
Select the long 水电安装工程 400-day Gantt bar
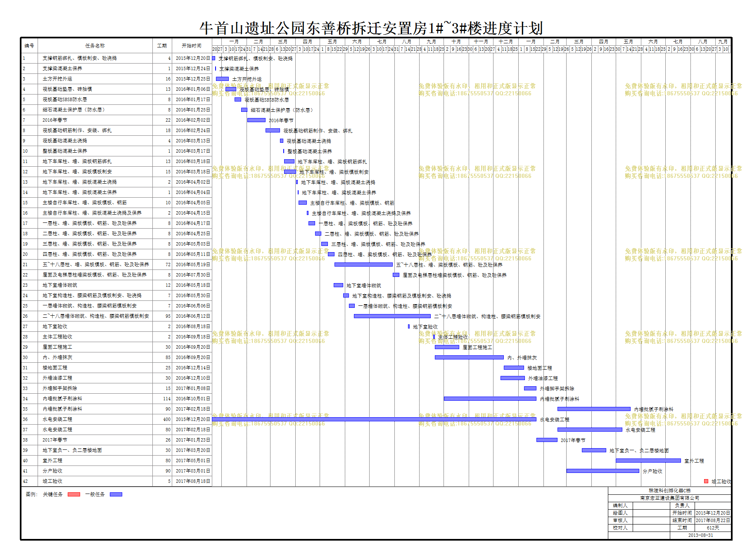point(374,419)
